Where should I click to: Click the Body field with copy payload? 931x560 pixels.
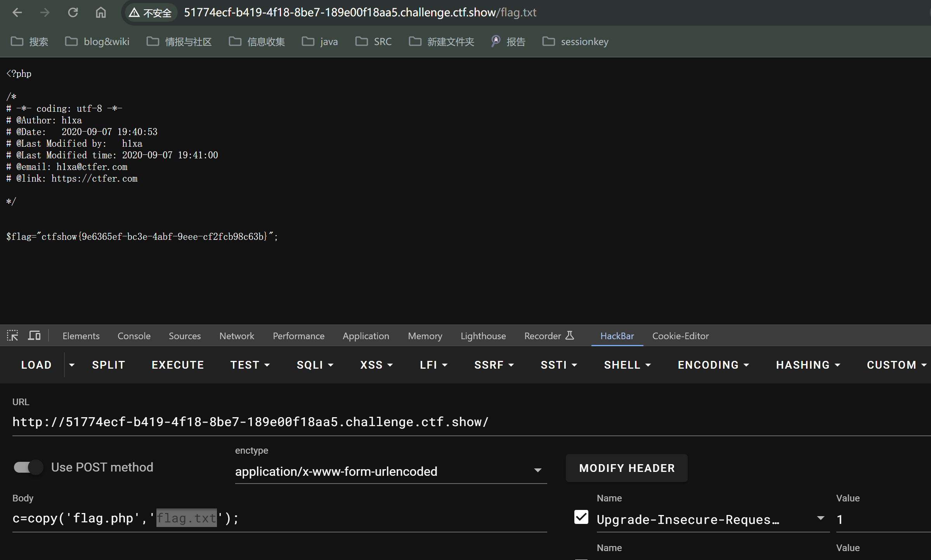pyautogui.click(x=279, y=518)
